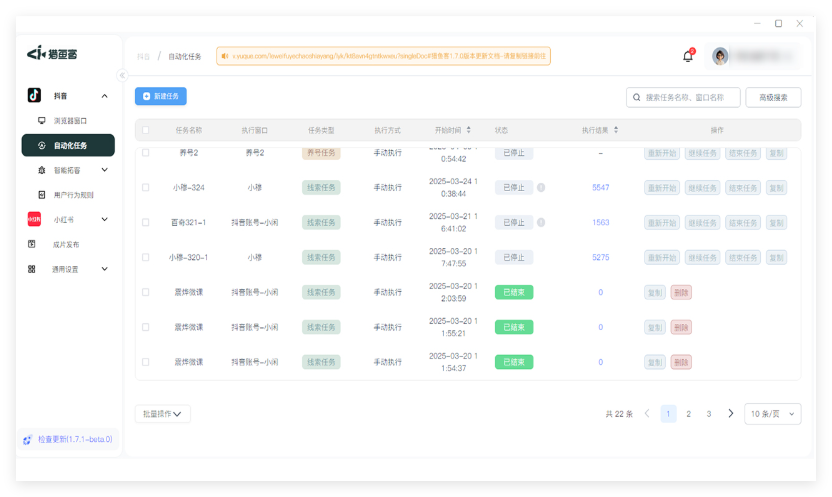Sort by 执行结果 using the sort arrows

click(x=616, y=130)
